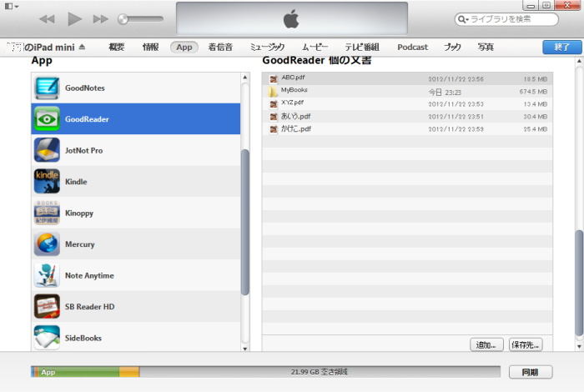Click the かけこ.pdf file icon
This screenshot has width=584, height=392.
pyautogui.click(x=274, y=129)
